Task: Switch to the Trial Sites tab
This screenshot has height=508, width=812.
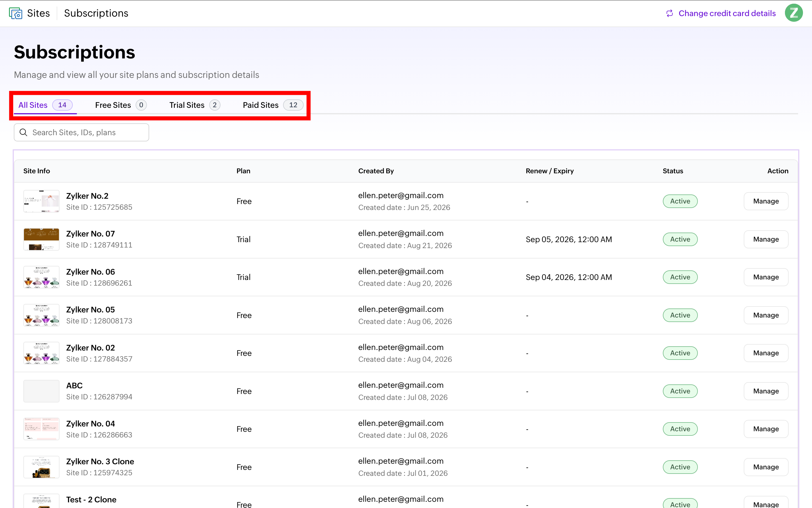Action: point(195,105)
